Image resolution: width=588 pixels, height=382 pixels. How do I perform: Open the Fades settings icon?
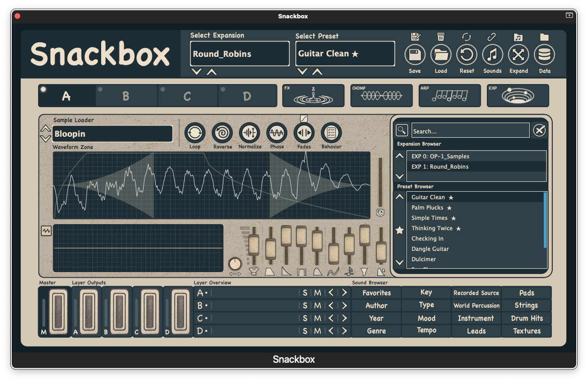[x=304, y=133]
